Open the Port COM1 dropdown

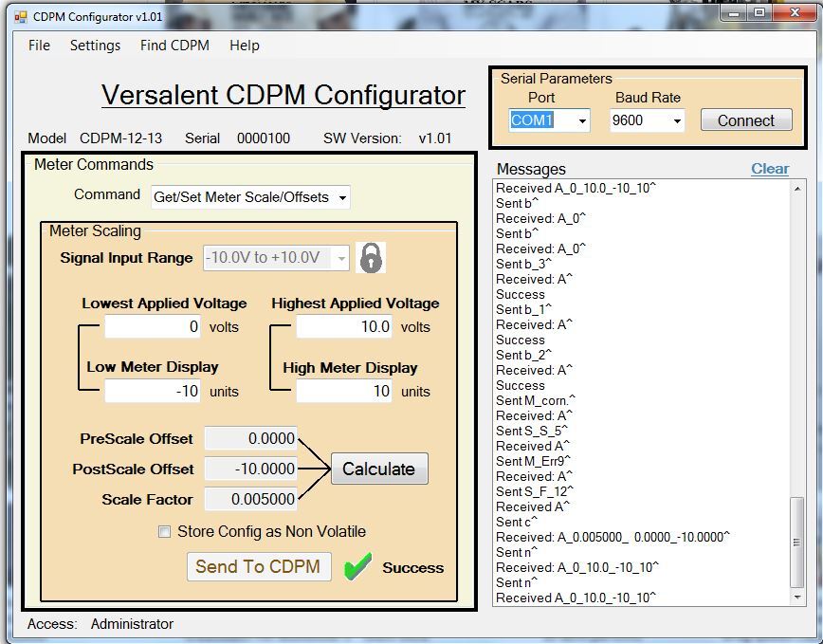582,120
